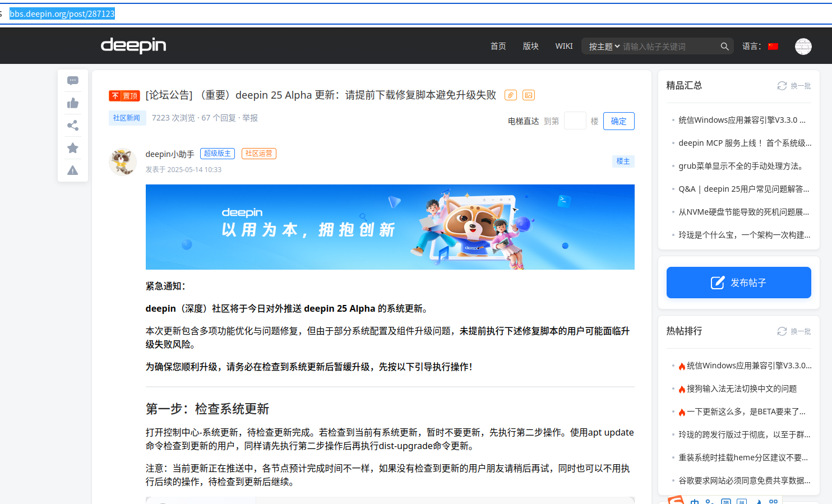Open the user avatar in top bar
832x504 pixels.
tap(803, 47)
